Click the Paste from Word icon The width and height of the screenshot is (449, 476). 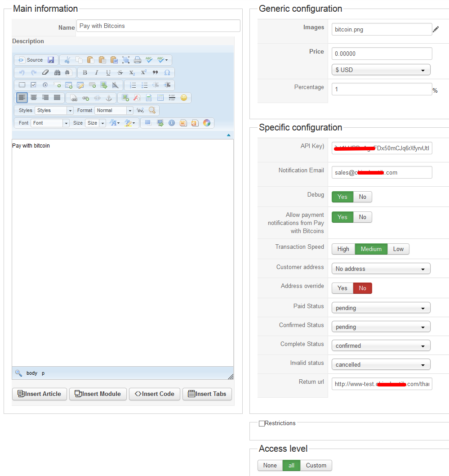(x=114, y=60)
